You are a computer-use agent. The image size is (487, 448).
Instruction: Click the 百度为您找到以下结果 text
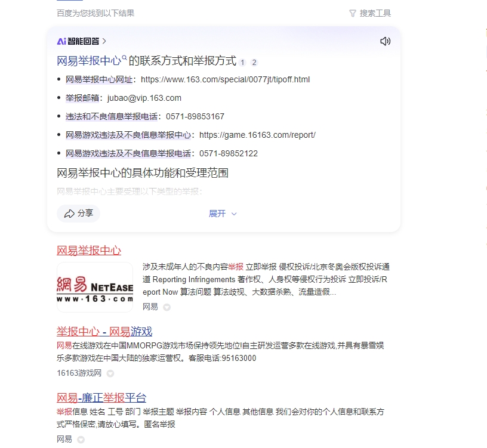(95, 13)
